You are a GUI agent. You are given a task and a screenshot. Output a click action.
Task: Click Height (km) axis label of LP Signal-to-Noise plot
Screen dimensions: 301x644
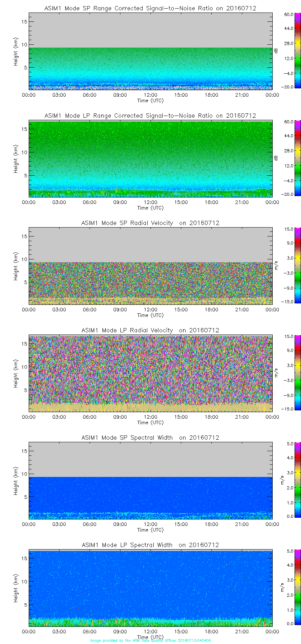[x=16, y=159]
